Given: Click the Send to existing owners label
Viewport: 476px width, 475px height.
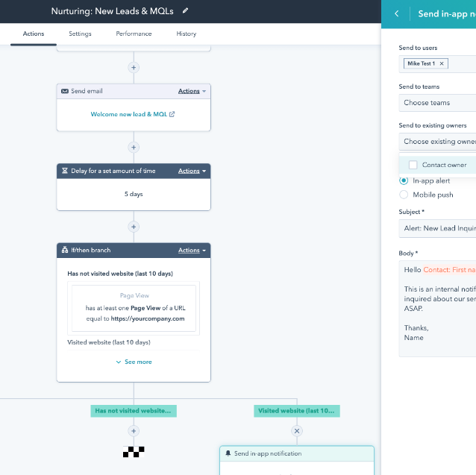Looking at the screenshot, I should [433, 125].
